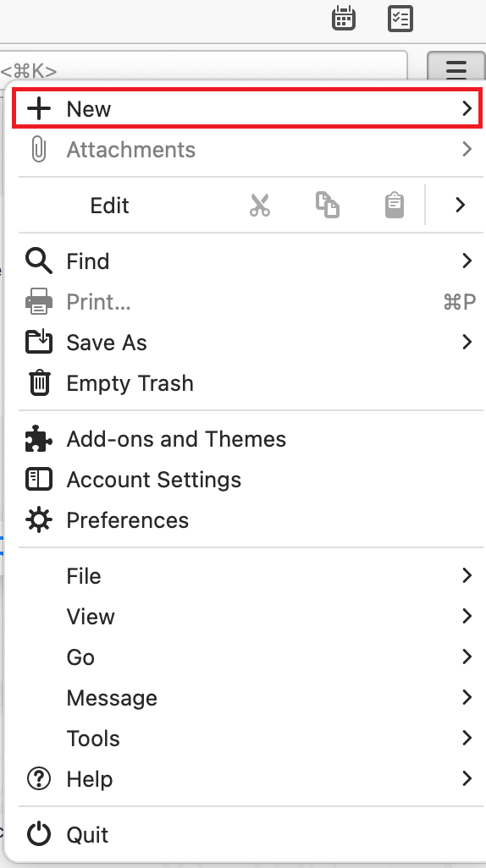Click the paperclip Attachments icon

39,150
